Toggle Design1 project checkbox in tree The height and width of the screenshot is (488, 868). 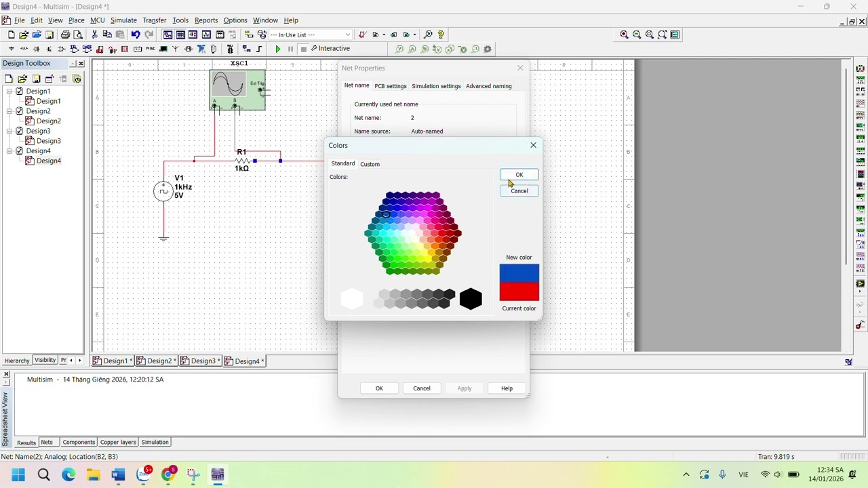point(20,91)
